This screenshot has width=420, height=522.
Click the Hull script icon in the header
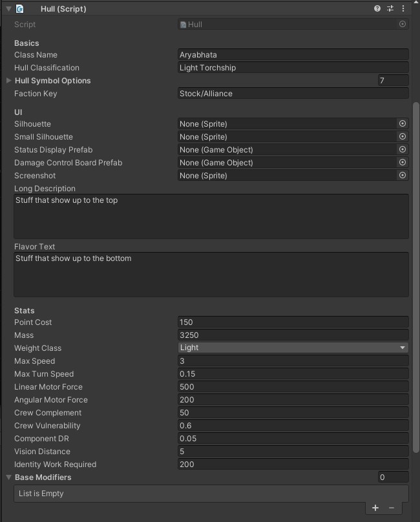tap(20, 9)
